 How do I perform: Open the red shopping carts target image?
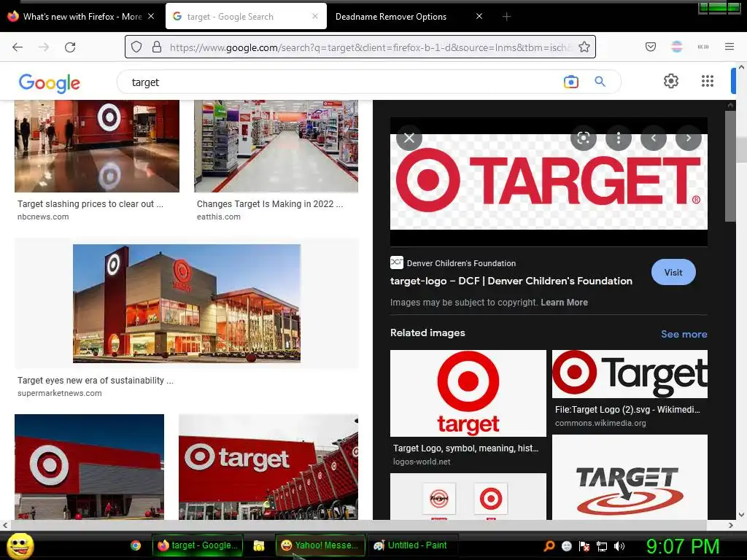[x=268, y=467]
